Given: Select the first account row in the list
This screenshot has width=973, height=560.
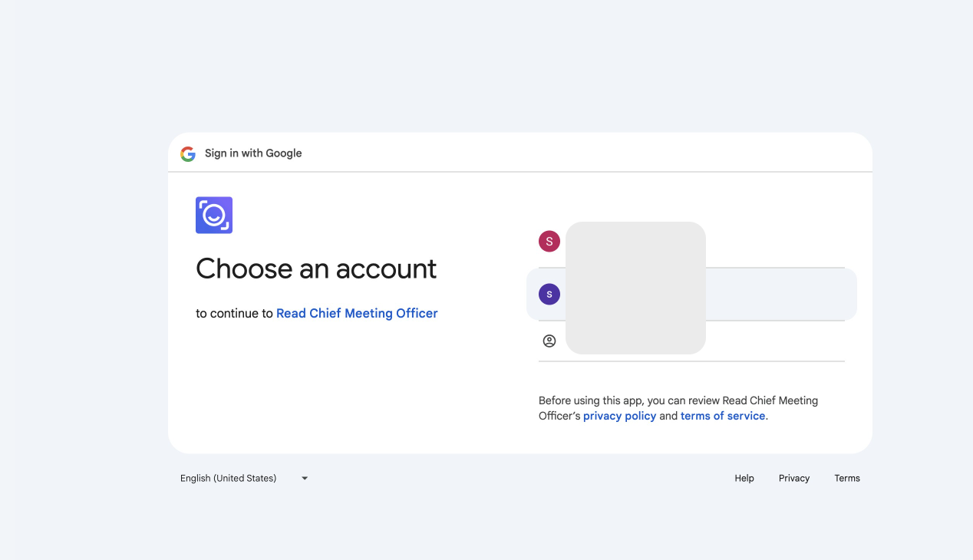Looking at the screenshot, I should [x=691, y=242].
